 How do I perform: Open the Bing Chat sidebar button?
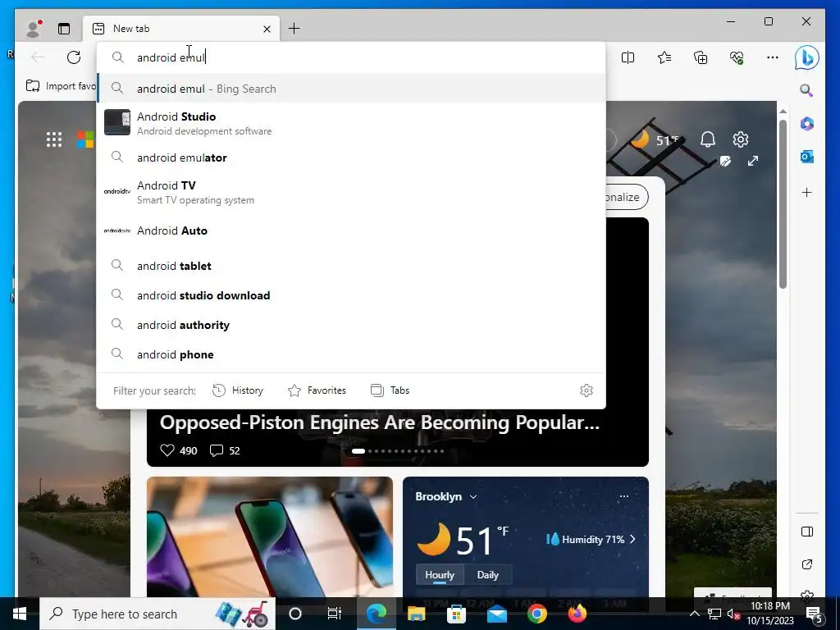coord(807,57)
